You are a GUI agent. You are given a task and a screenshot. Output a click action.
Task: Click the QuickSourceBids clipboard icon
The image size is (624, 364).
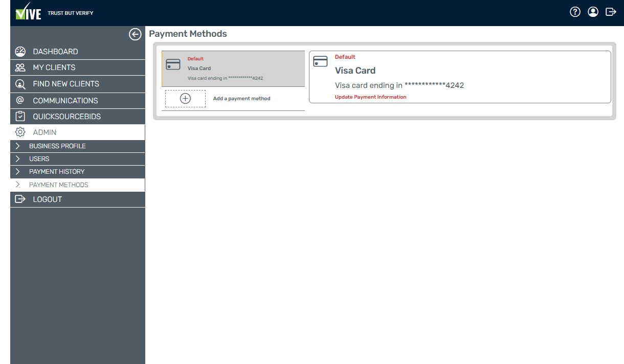click(x=20, y=116)
